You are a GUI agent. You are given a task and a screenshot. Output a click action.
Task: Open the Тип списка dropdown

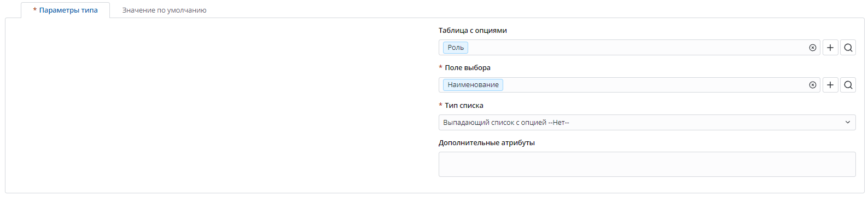click(647, 122)
